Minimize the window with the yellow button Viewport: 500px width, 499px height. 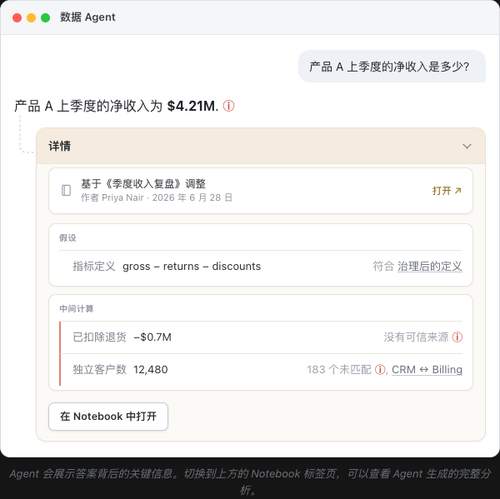31,18
